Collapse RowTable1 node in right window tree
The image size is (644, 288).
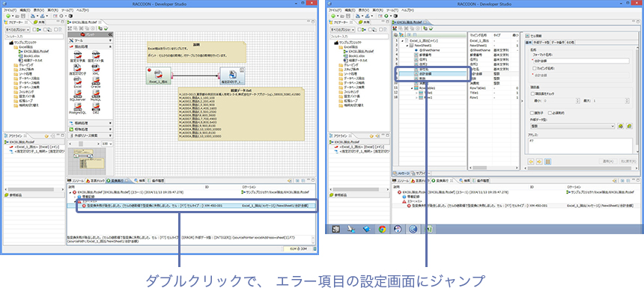[x=412, y=88]
